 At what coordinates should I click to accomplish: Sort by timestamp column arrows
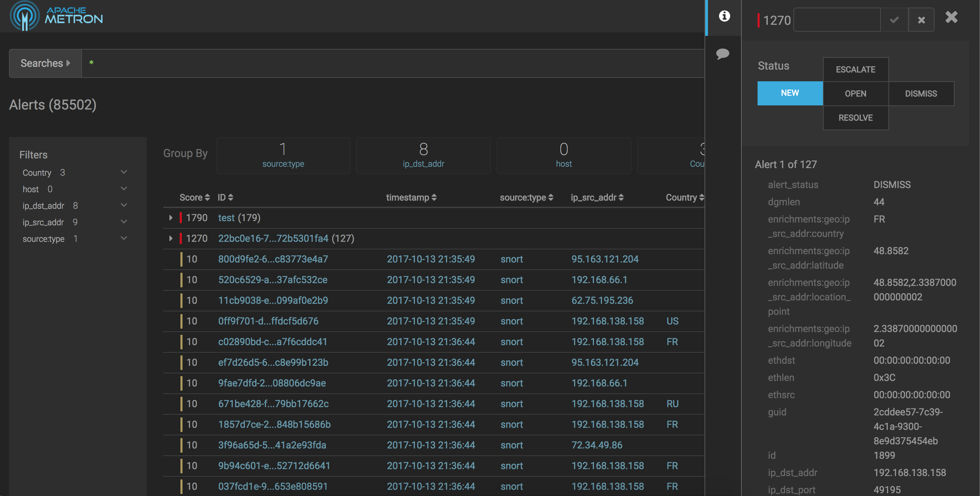[434, 198]
